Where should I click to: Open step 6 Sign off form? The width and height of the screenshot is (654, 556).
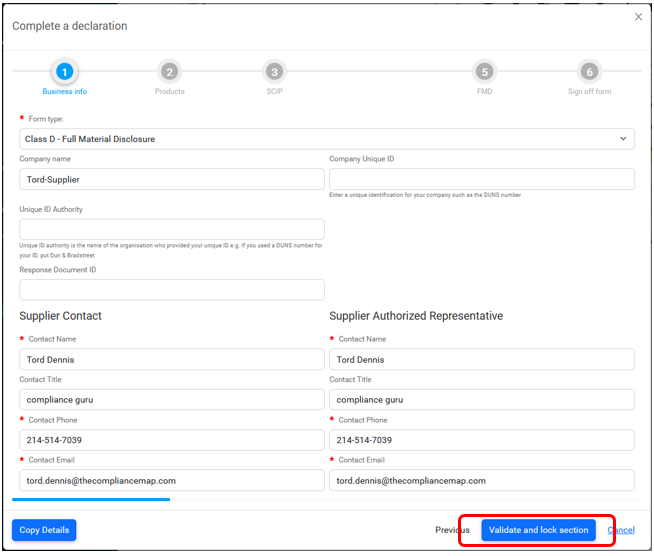coord(589,71)
